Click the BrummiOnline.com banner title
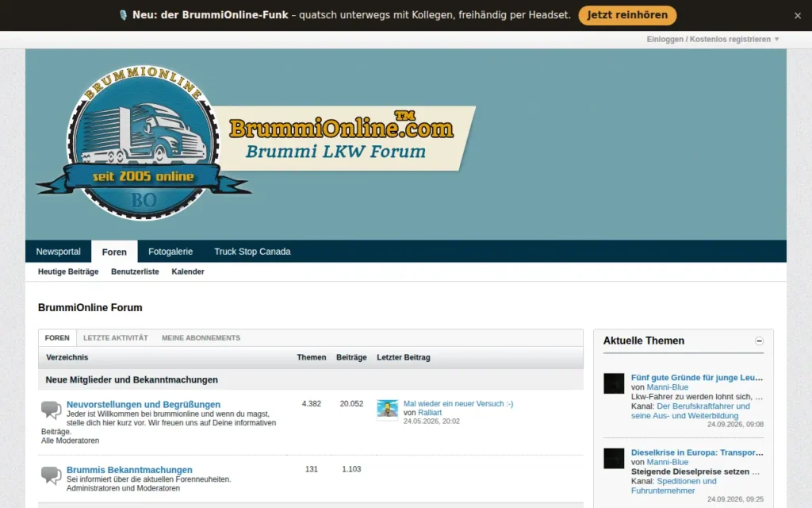This screenshot has height=508, width=812. 341,126
